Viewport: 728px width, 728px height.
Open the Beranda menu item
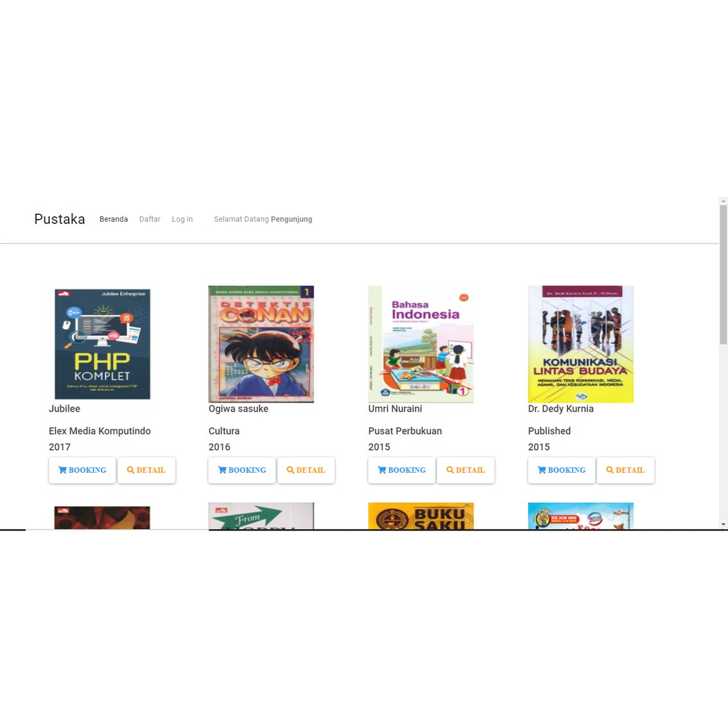pos(113,219)
